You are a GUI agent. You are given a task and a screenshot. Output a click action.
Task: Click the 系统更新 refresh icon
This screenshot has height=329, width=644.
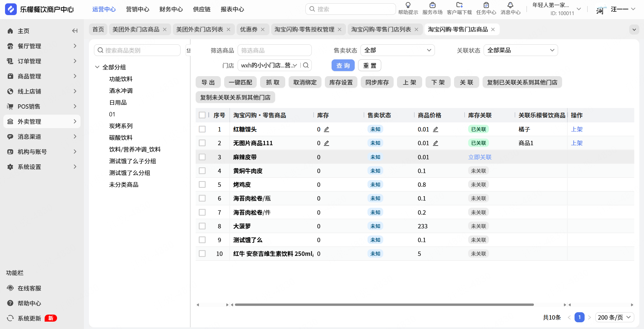click(10, 318)
